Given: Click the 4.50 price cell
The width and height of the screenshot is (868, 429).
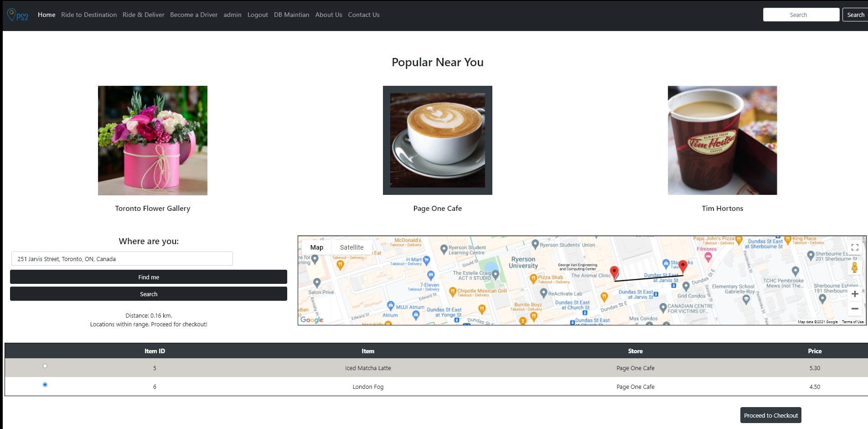Looking at the screenshot, I should point(815,387).
